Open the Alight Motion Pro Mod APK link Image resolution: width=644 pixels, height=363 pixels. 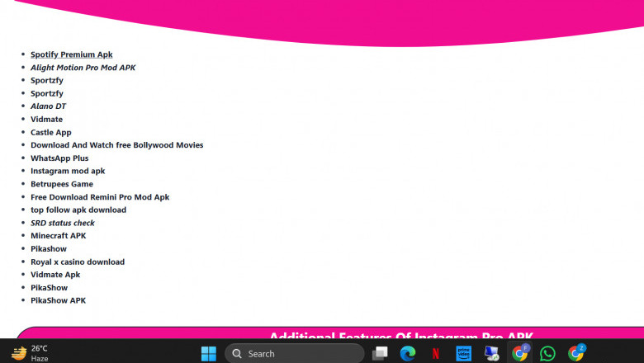(83, 68)
